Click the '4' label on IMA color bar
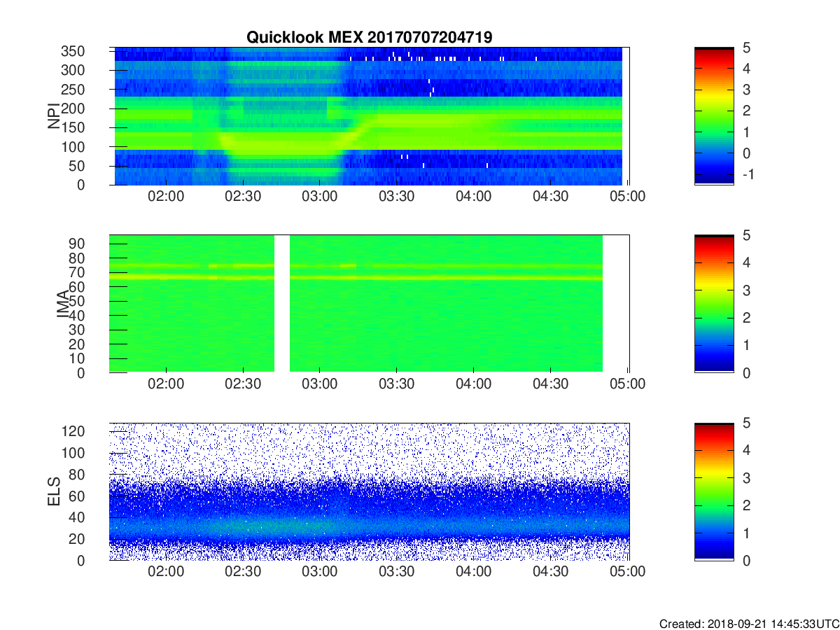Image resolution: width=840 pixels, height=630 pixels. [746, 262]
